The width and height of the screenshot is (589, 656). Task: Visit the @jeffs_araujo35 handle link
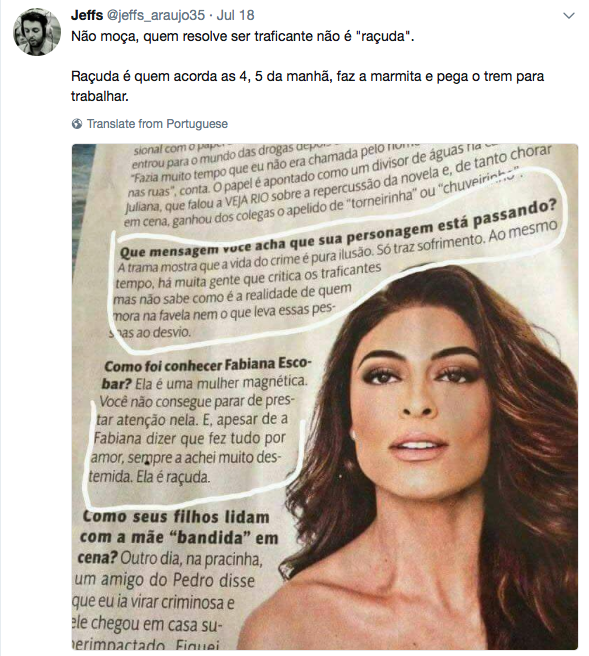click(156, 15)
